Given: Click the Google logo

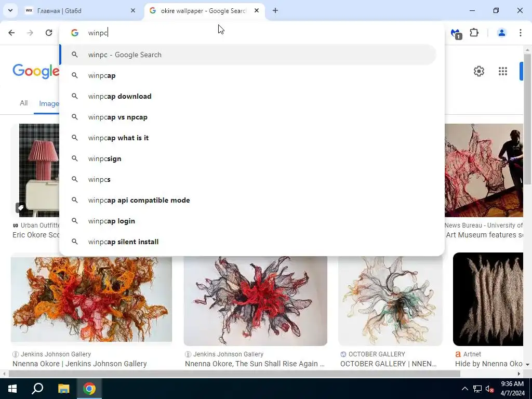Looking at the screenshot, I should pyautogui.click(x=36, y=71).
